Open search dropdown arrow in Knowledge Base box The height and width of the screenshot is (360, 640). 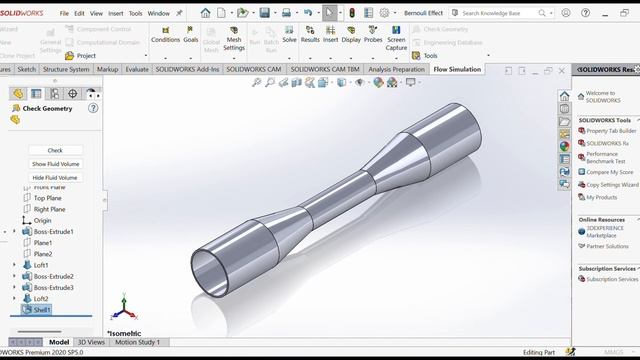(x=551, y=13)
